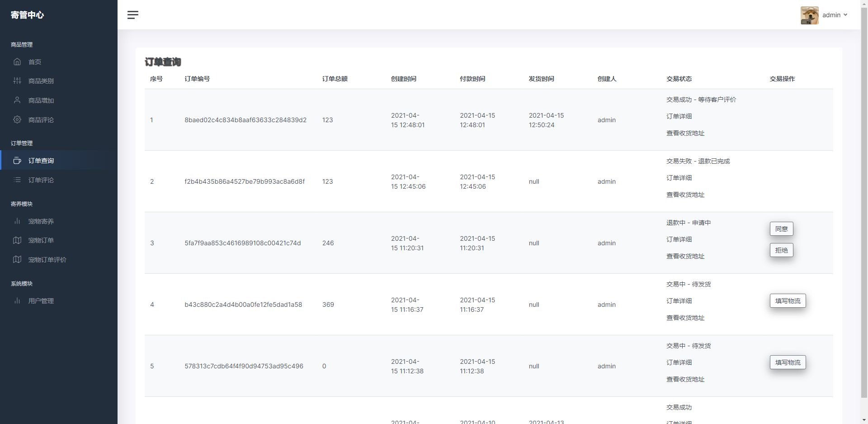868x424 pixels.
Task: Click the 交易操作 column header
Action: [782, 79]
